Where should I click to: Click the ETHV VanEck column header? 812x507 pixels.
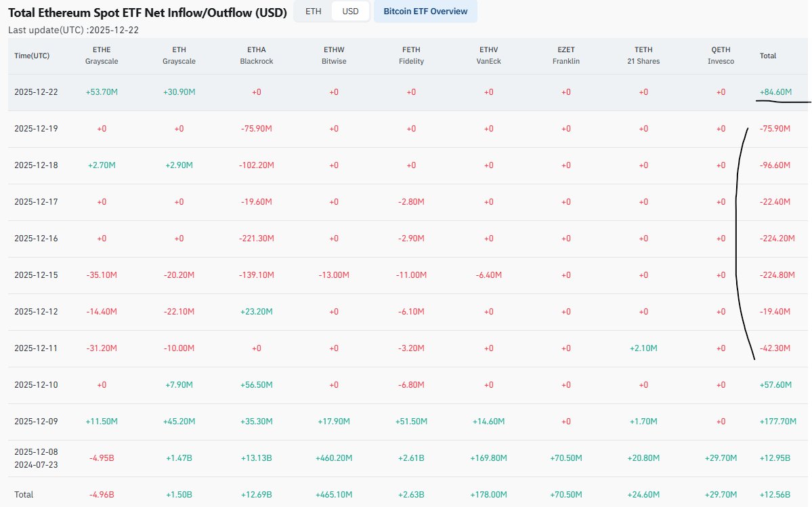click(x=488, y=56)
